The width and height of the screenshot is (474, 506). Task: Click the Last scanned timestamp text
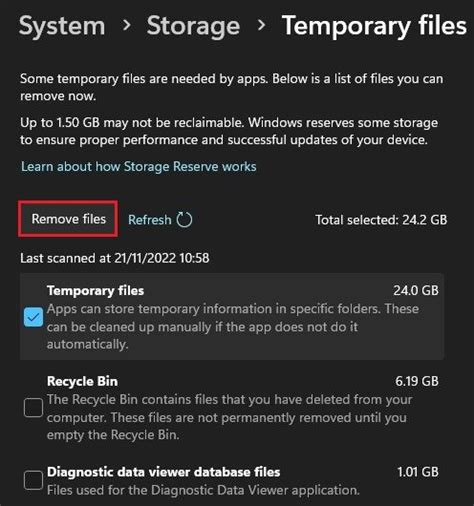pyautogui.click(x=115, y=258)
